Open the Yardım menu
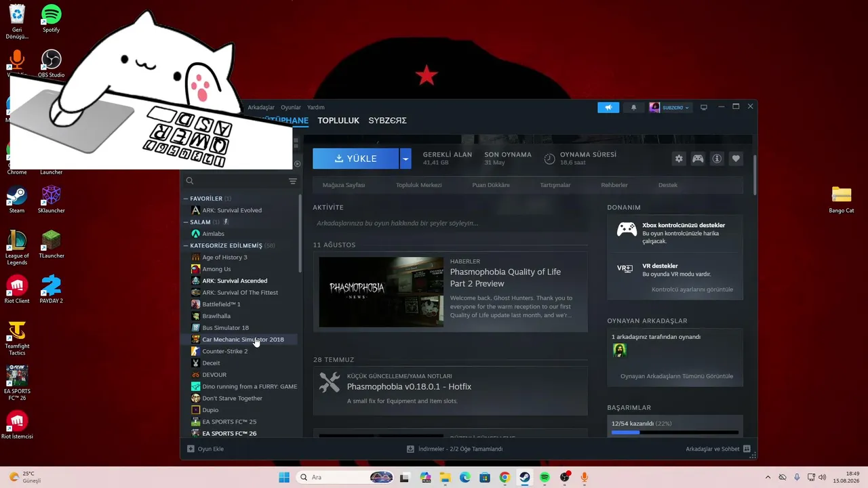 pos(316,107)
